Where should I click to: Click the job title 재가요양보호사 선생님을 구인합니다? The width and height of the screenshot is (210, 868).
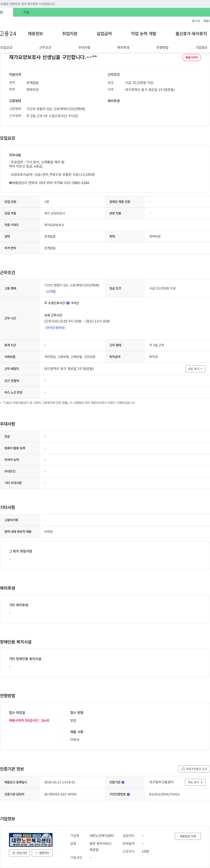click(53, 57)
